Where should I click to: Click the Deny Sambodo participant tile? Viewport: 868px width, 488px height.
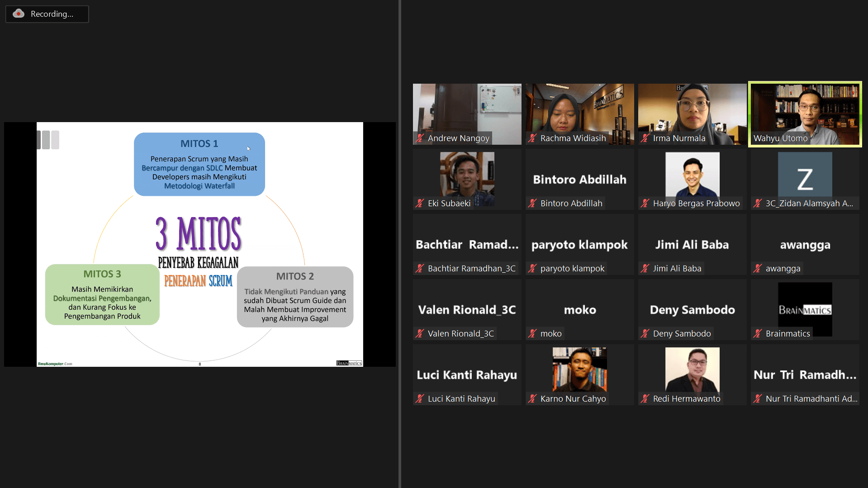pos(692,309)
